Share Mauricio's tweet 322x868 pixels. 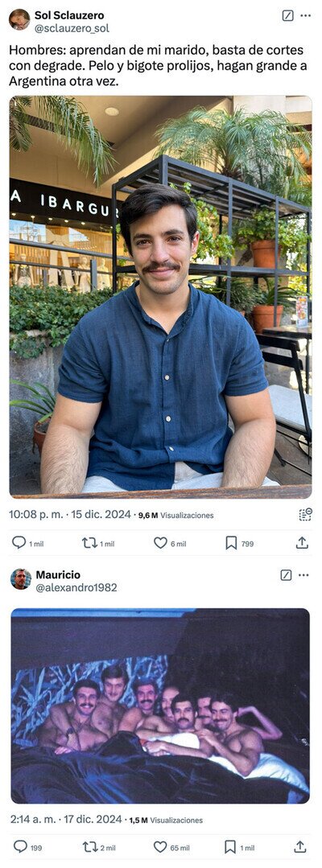click(x=299, y=846)
